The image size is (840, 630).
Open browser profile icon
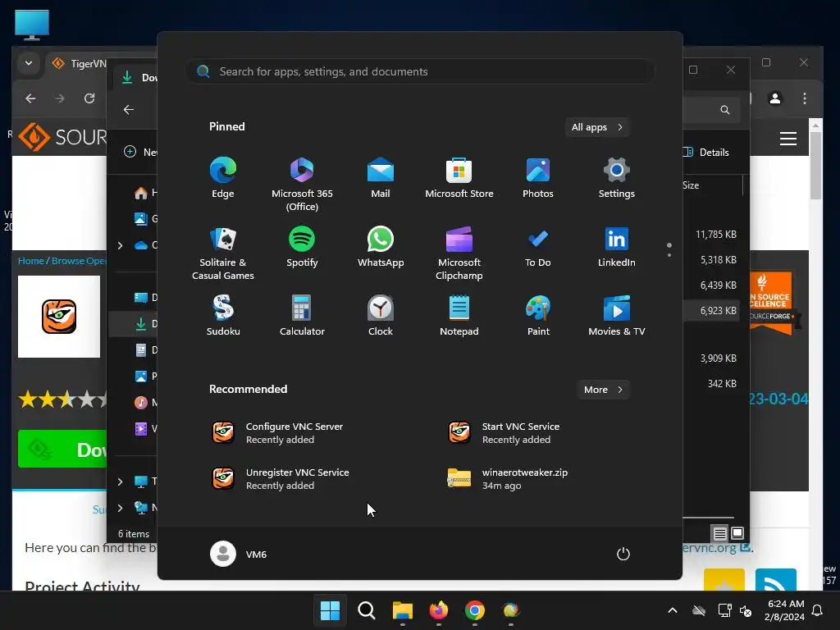[x=774, y=98]
